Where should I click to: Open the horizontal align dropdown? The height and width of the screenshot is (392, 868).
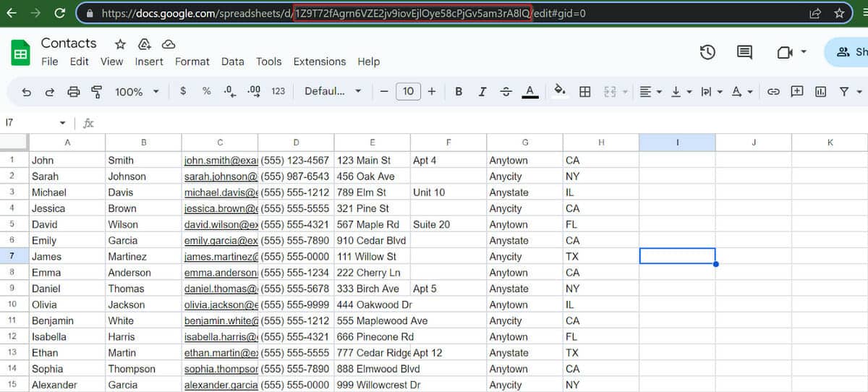pos(651,91)
